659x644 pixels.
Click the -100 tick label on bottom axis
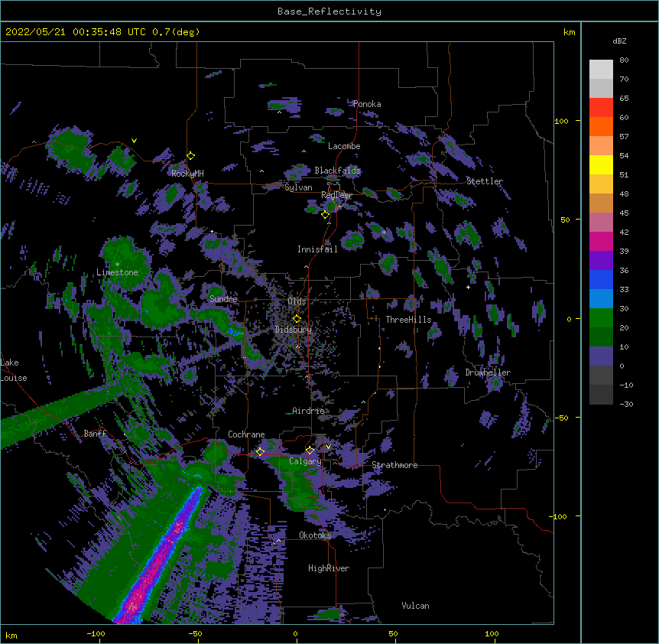coord(96,634)
